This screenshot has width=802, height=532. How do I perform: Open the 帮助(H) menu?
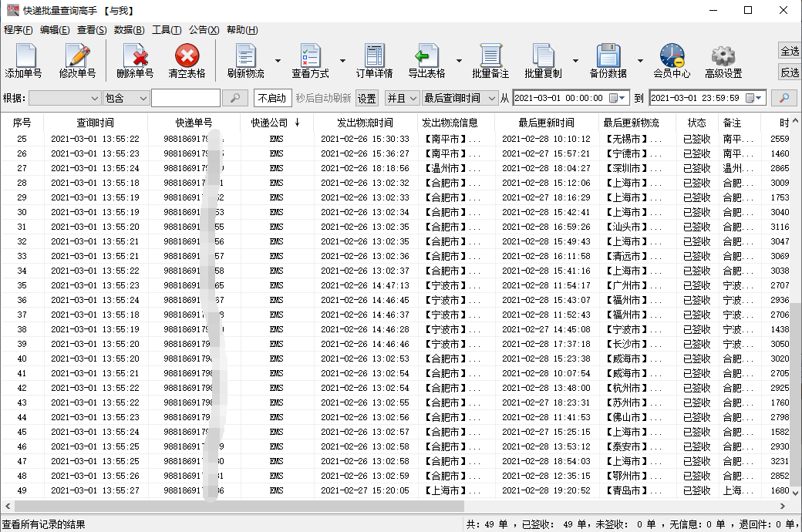(242, 29)
